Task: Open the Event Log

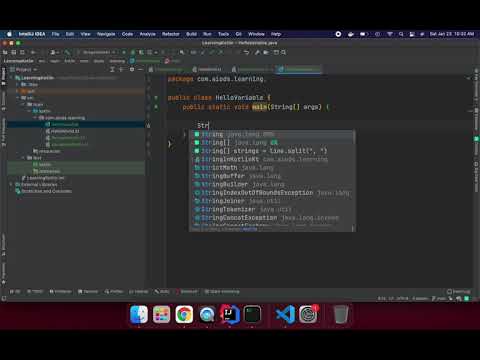Action: tap(459, 291)
